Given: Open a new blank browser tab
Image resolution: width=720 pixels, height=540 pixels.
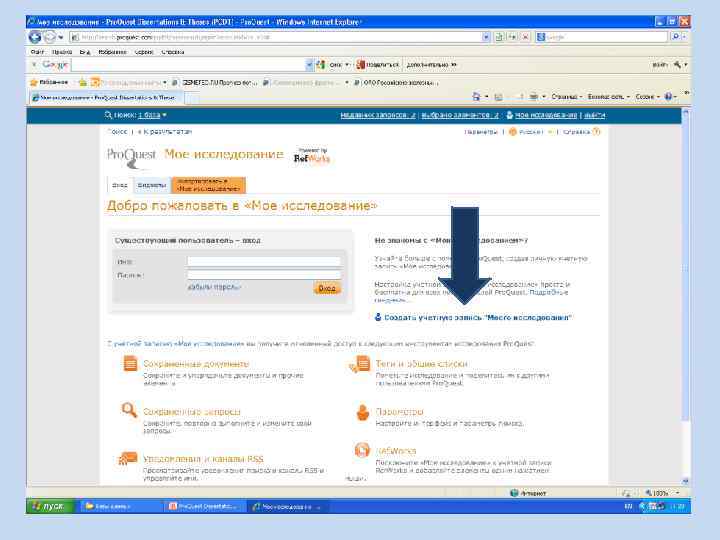Looking at the screenshot, I should (192, 98).
